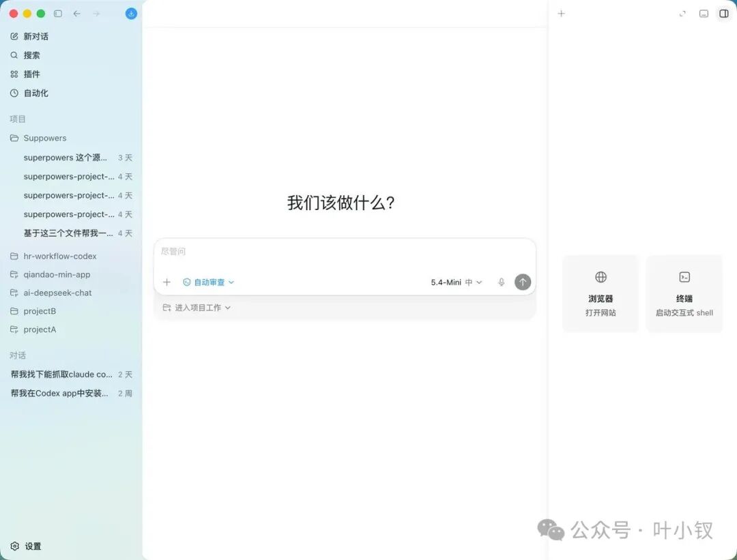Click the back arrow icon
Viewport: 737px width, 560px height.
(76, 14)
